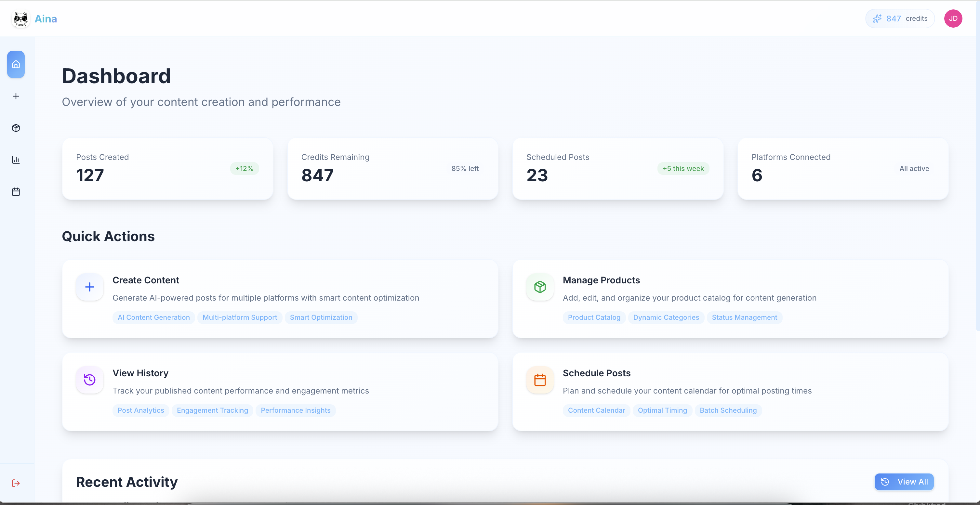This screenshot has width=980, height=505.
Task: Open the Home dashboard sidebar icon
Action: point(16,64)
